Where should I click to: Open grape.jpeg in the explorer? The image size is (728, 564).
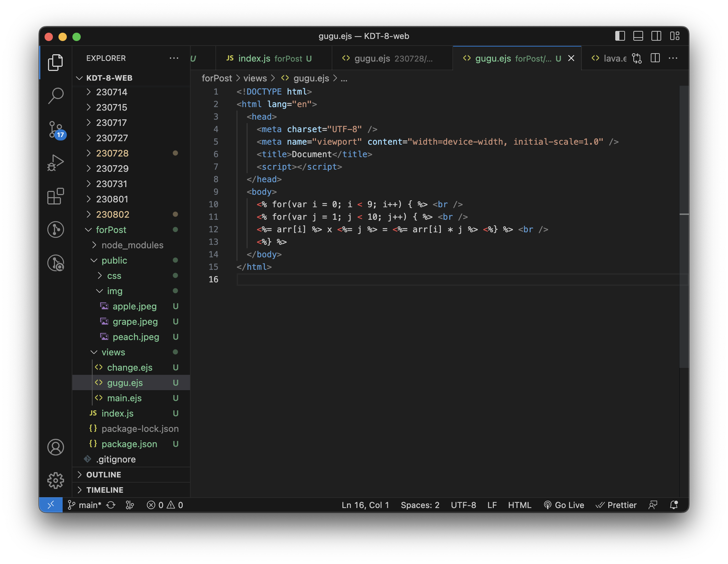pos(131,322)
